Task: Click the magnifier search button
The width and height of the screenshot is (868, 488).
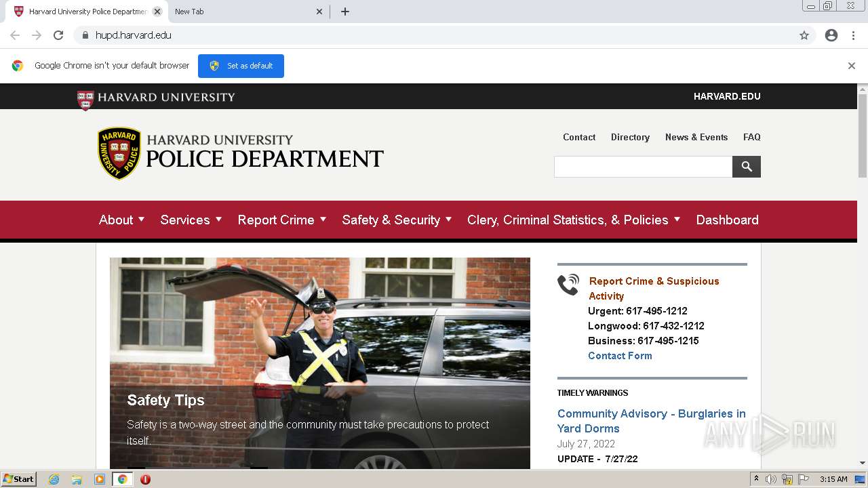Action: 747,167
